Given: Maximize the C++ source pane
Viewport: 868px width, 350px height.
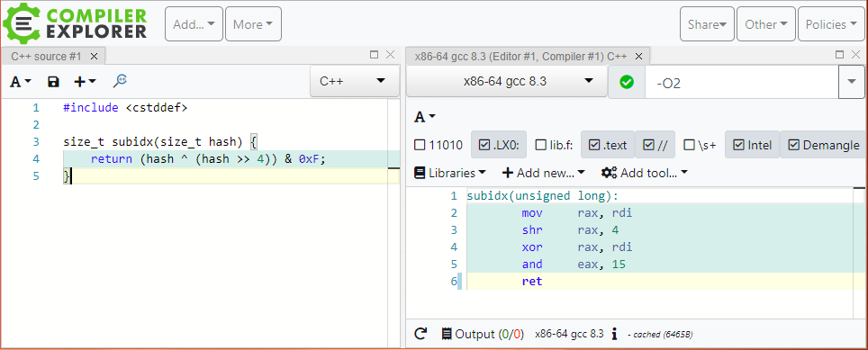Looking at the screenshot, I should 375,55.
